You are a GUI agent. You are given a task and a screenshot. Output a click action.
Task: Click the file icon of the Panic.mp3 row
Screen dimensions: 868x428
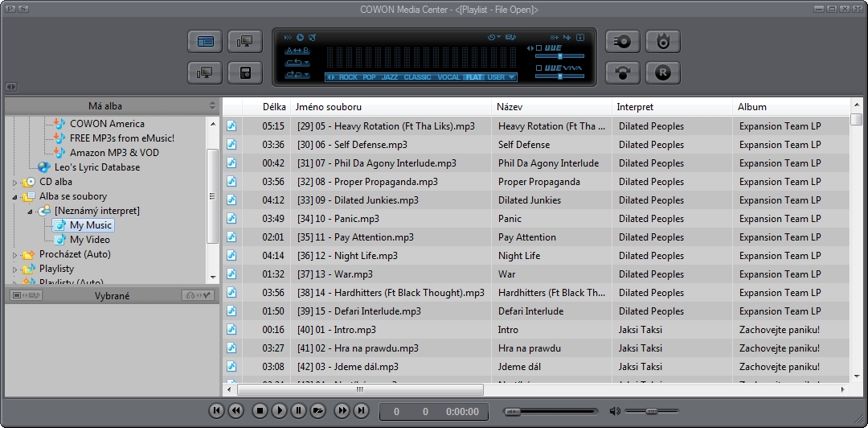231,219
